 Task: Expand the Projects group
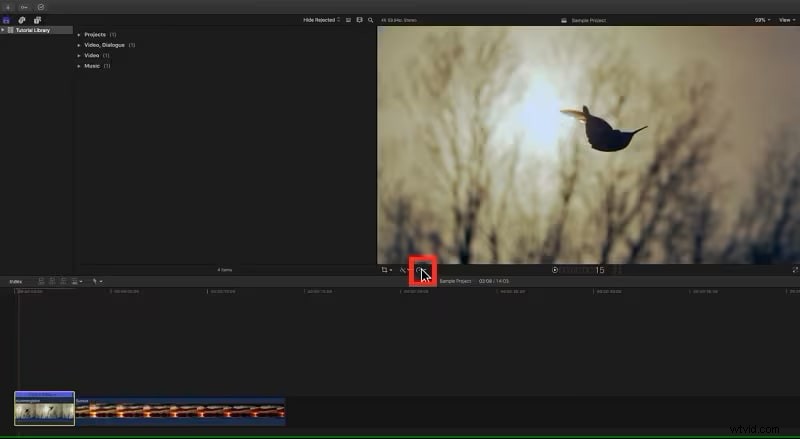click(79, 35)
